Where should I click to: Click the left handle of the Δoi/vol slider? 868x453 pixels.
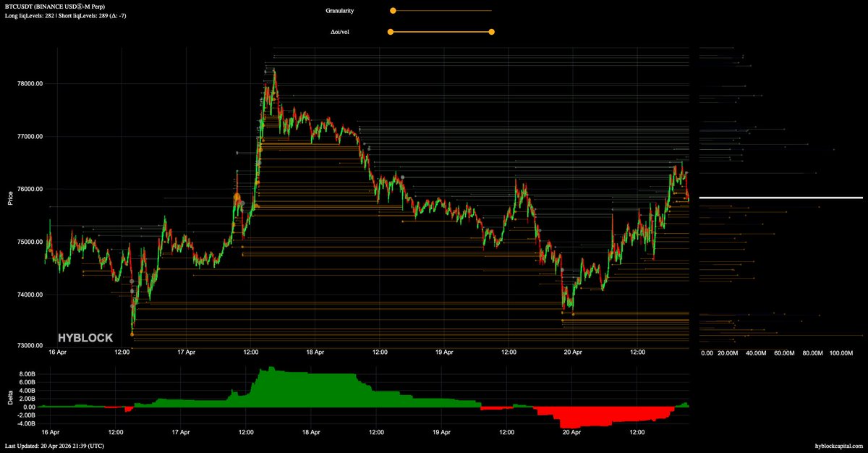[x=390, y=32]
